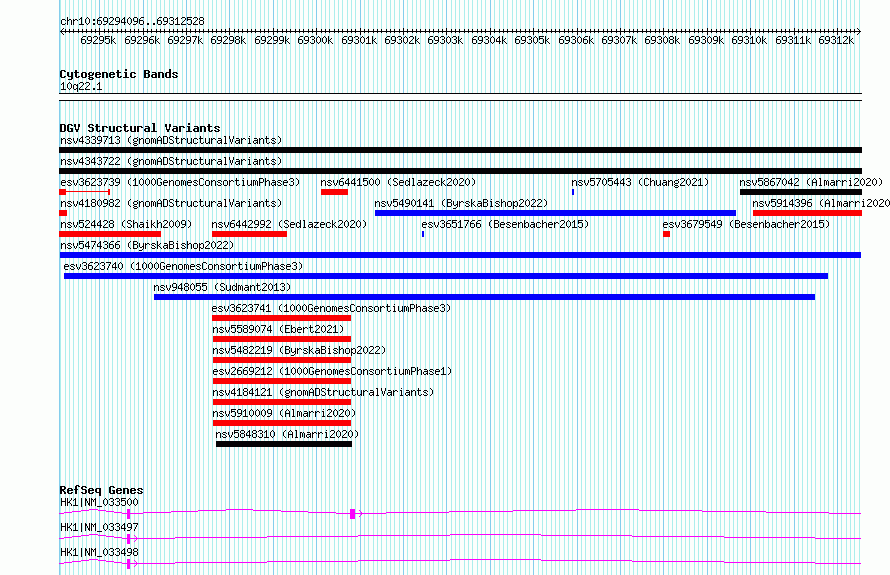The height and width of the screenshot is (575, 890).
Task: Click red bar of nsv5914396
Action: pos(807,213)
